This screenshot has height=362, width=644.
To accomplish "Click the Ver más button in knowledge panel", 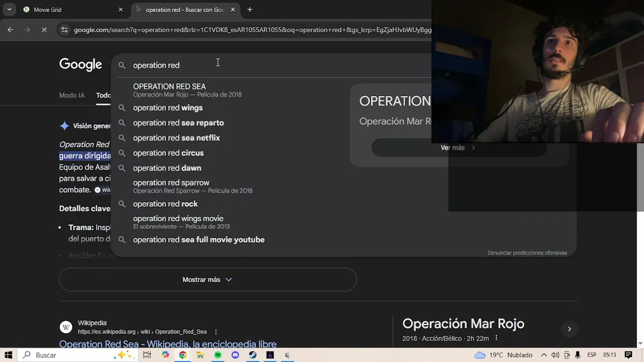I will pos(458,148).
